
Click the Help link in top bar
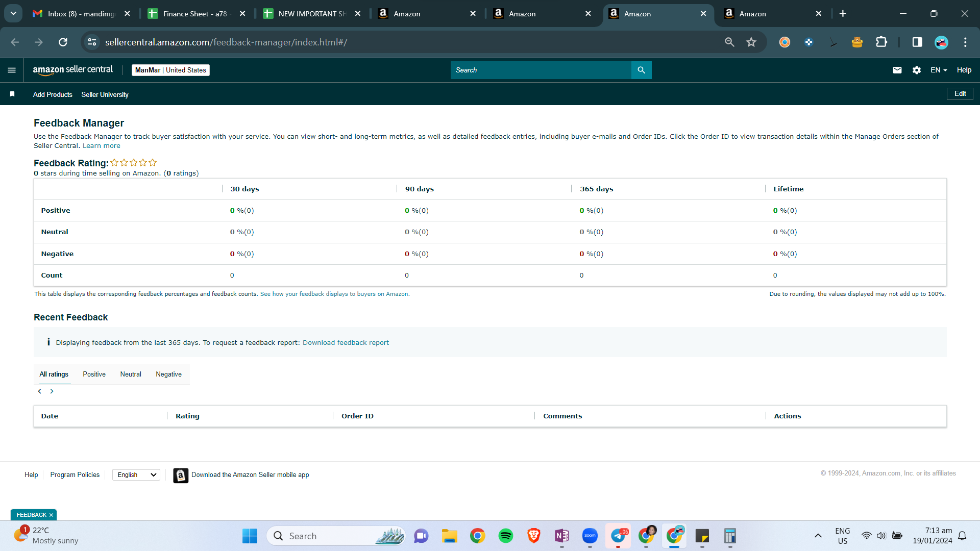pyautogui.click(x=964, y=70)
